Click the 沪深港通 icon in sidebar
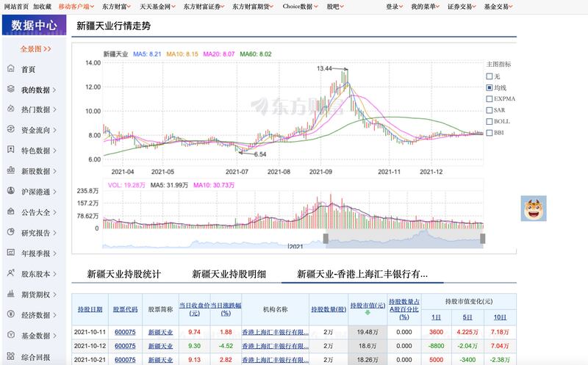 coord(11,191)
